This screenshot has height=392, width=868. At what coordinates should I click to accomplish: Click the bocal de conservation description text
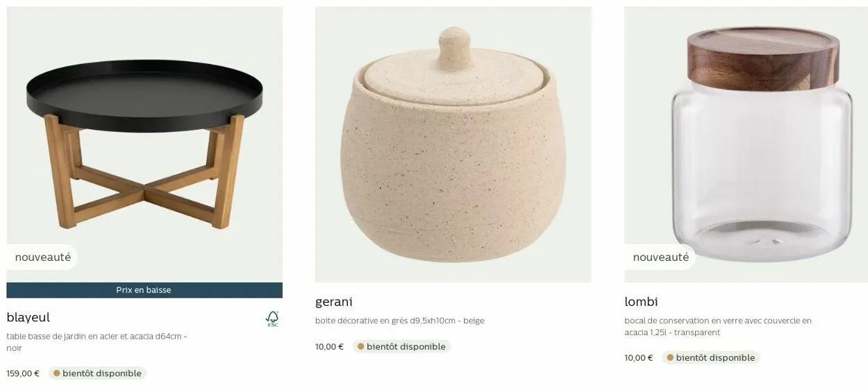click(718, 326)
